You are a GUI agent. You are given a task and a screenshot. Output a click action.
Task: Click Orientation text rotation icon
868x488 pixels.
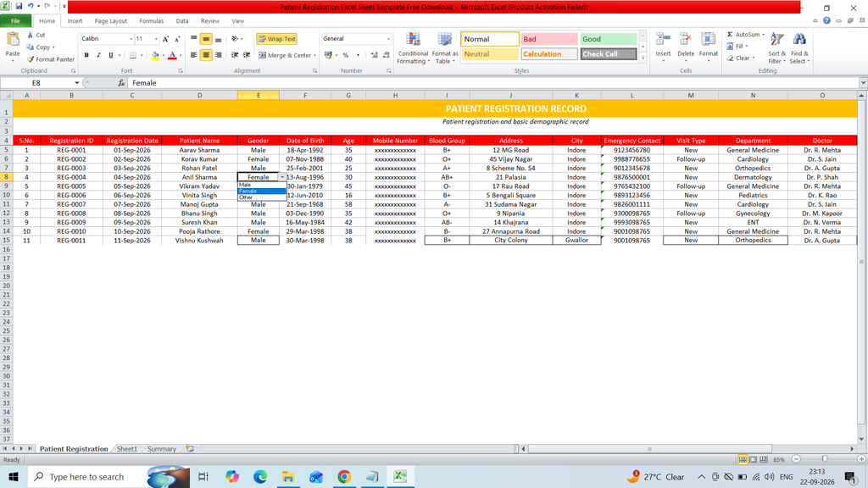click(235, 39)
